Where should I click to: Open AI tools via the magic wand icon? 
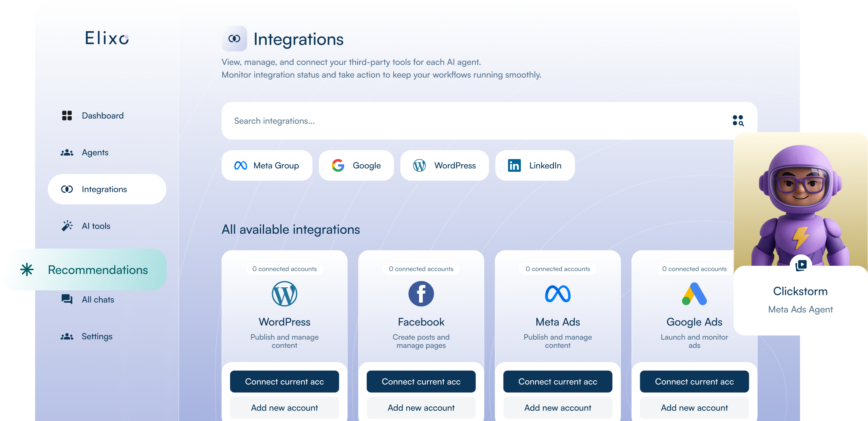click(x=66, y=225)
